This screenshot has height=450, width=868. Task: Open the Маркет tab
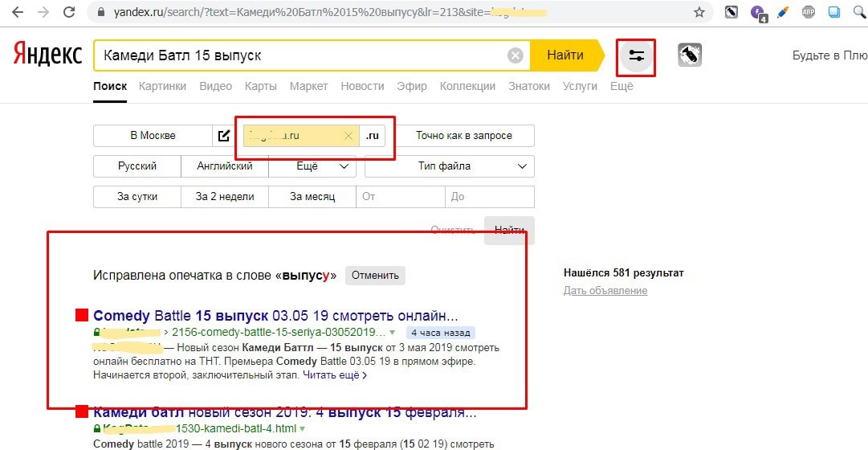pyautogui.click(x=309, y=86)
